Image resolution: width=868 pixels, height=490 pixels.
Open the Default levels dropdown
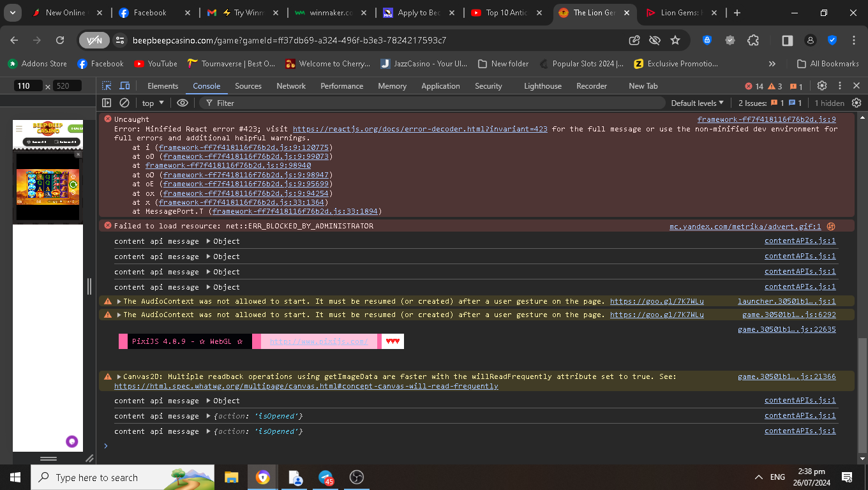697,103
